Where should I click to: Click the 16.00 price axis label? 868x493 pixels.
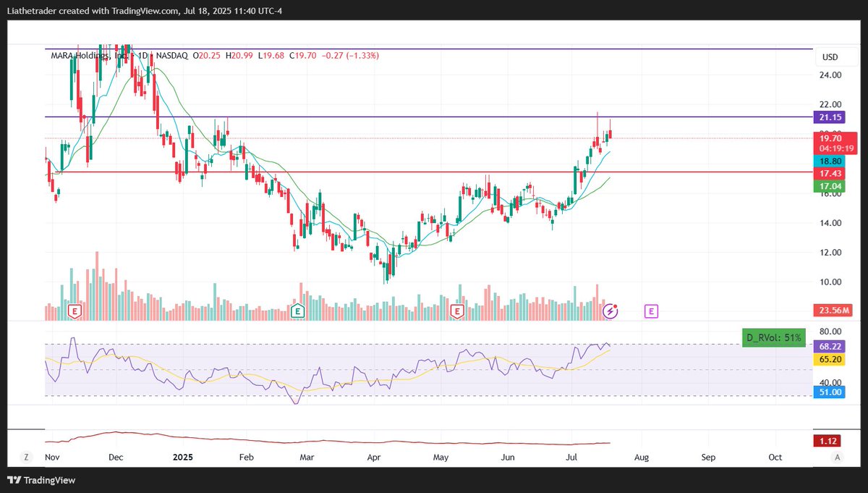tap(830, 194)
